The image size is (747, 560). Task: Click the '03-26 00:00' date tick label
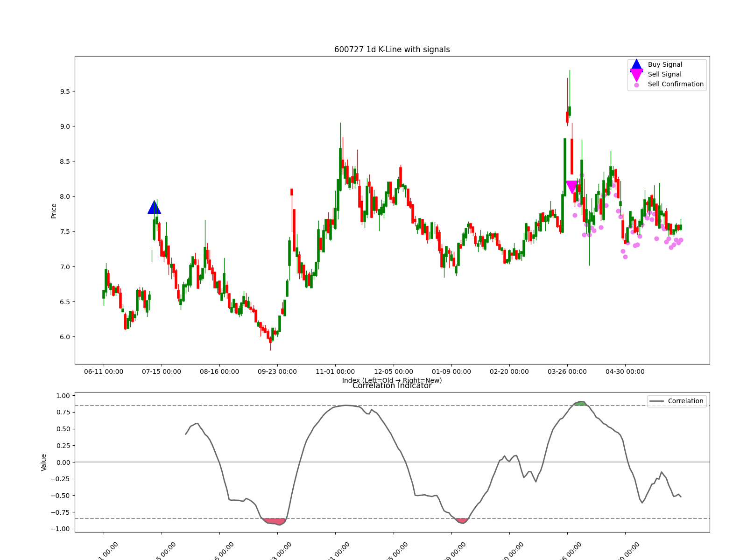(567, 372)
